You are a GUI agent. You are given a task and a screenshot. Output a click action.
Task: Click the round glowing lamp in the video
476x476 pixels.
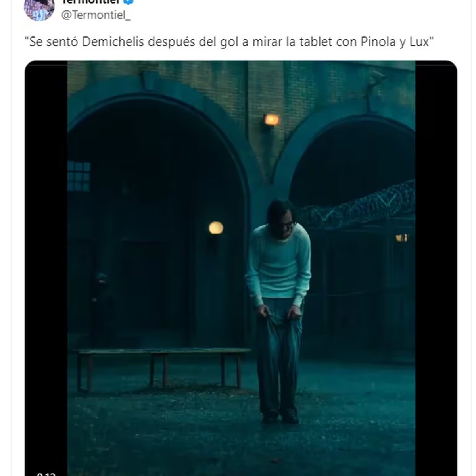pos(216,228)
